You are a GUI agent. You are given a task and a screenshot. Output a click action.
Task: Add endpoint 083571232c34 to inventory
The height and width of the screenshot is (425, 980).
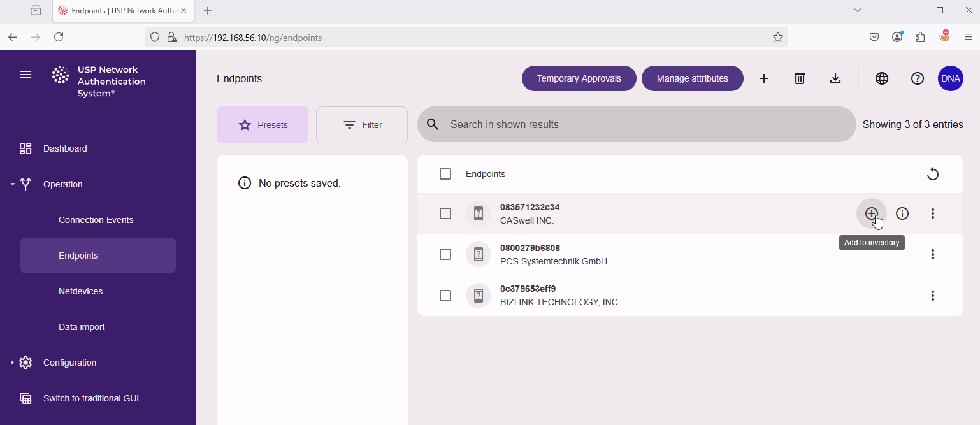point(872,213)
